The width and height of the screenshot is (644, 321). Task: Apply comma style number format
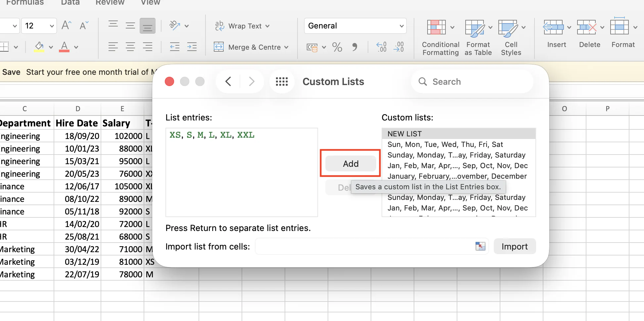point(354,47)
